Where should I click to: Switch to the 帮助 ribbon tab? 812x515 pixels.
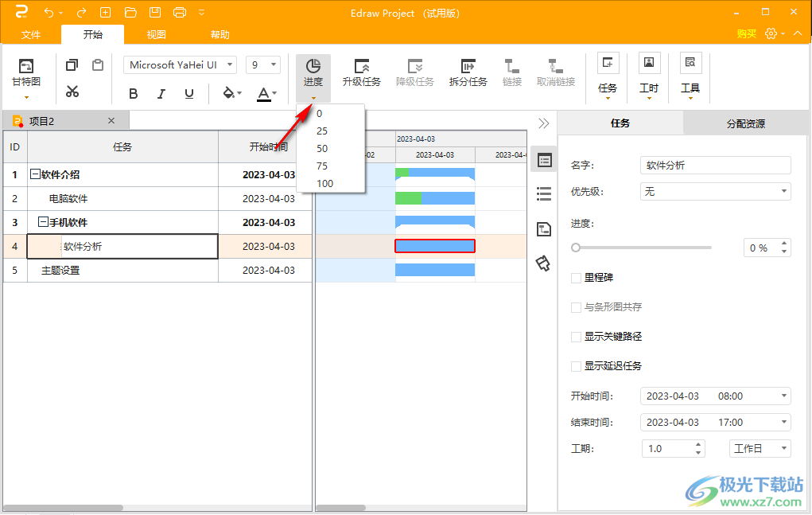220,35
